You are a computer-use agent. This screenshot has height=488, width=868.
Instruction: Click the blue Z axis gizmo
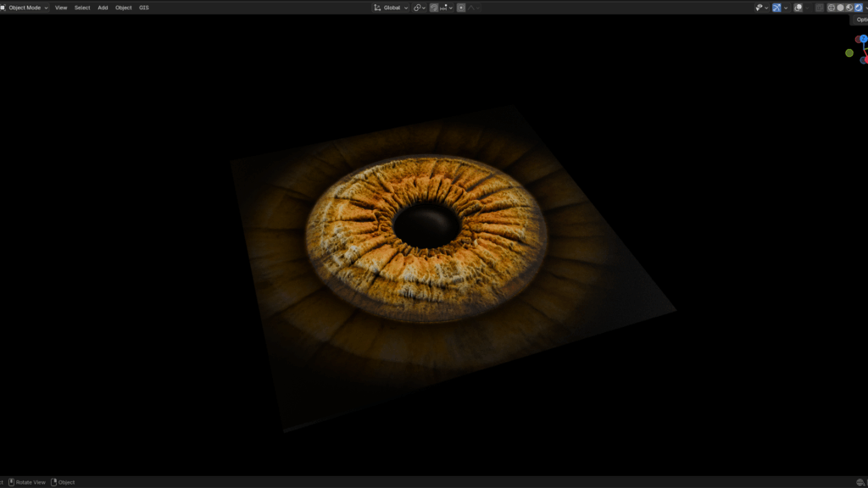863,39
